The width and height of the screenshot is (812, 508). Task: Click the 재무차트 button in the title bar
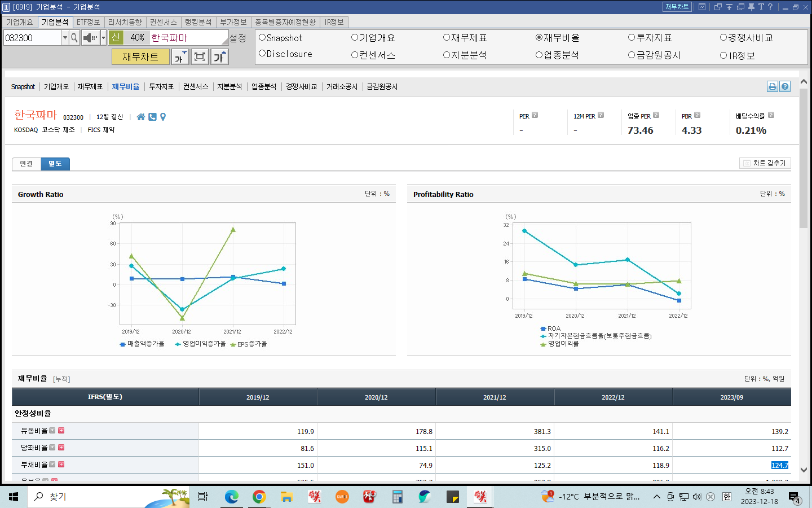[x=677, y=7]
